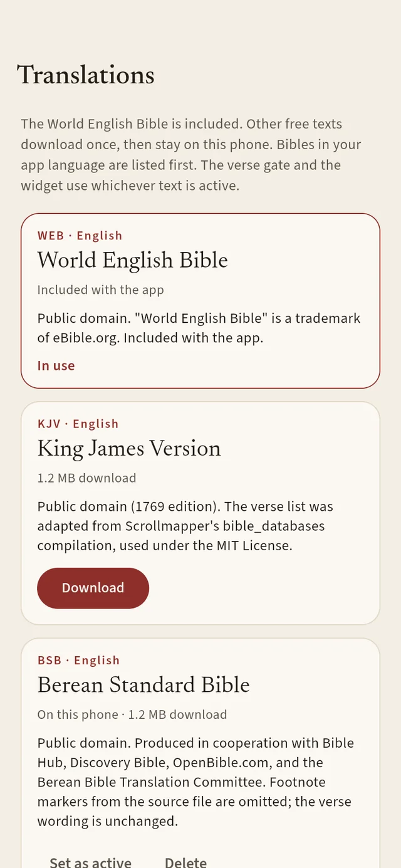The height and width of the screenshot is (868, 401).
Task: Click the Translations page heading
Action: tap(86, 75)
